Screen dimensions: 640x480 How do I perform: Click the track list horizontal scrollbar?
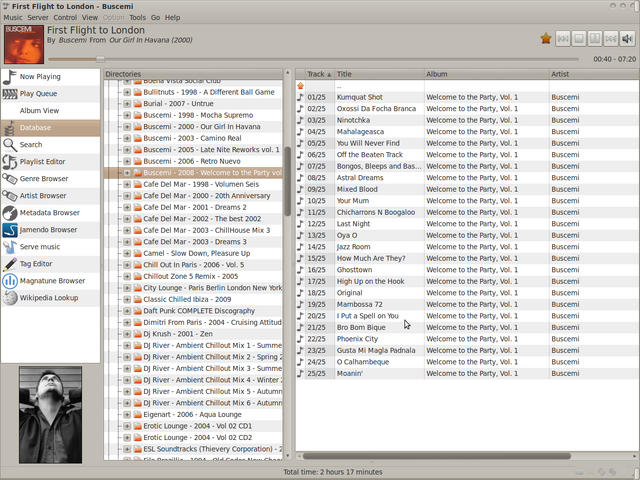coord(437,456)
